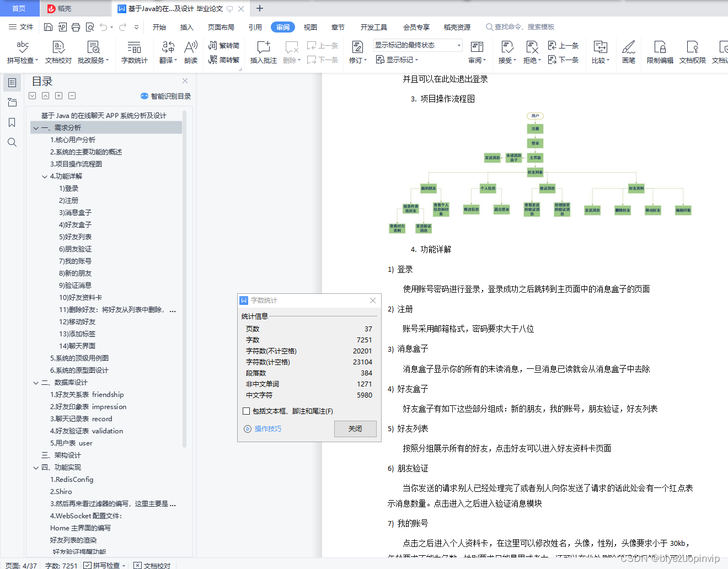728x569 pixels.
Task: Click the save icon in quick toolbar
Action: 48,27
